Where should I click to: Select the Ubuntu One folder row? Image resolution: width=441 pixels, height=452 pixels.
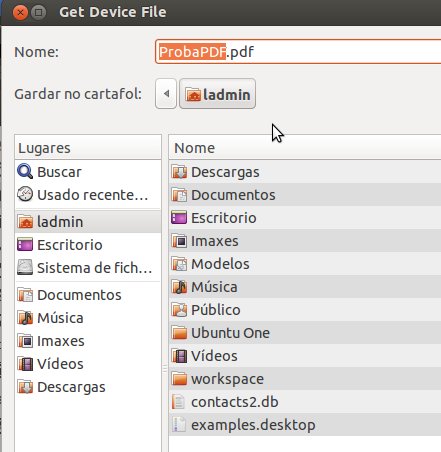coord(305,333)
